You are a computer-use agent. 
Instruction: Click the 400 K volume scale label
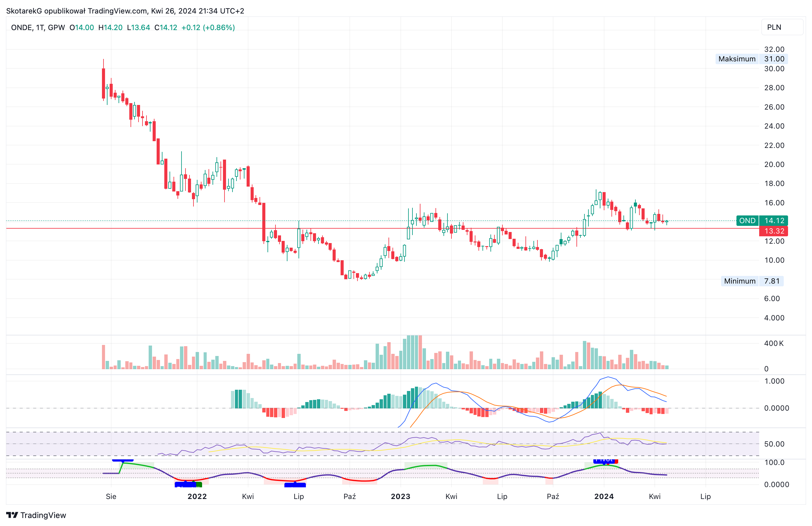(x=774, y=343)
